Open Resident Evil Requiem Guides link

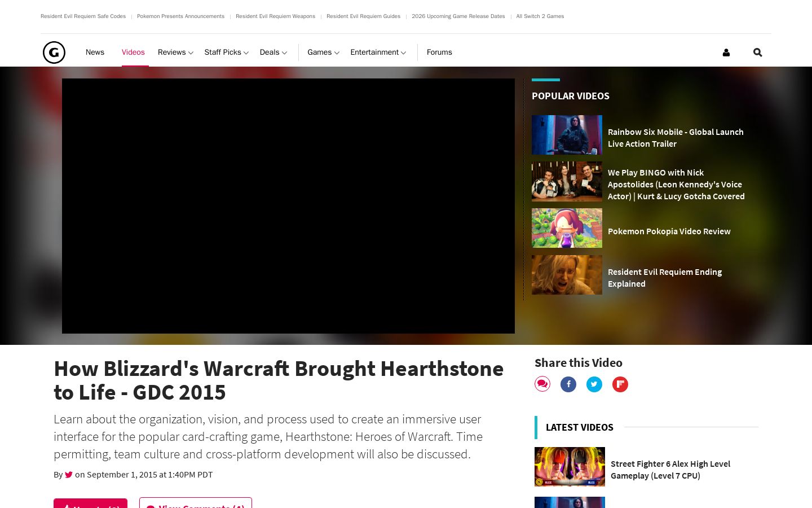point(363,16)
